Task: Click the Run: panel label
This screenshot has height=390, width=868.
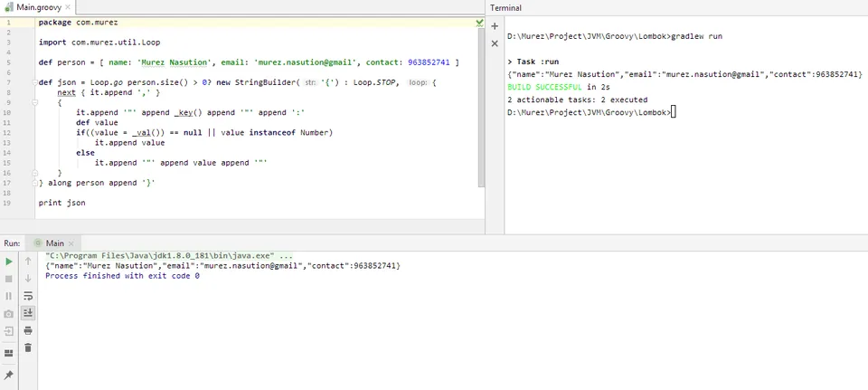Action: (12, 243)
